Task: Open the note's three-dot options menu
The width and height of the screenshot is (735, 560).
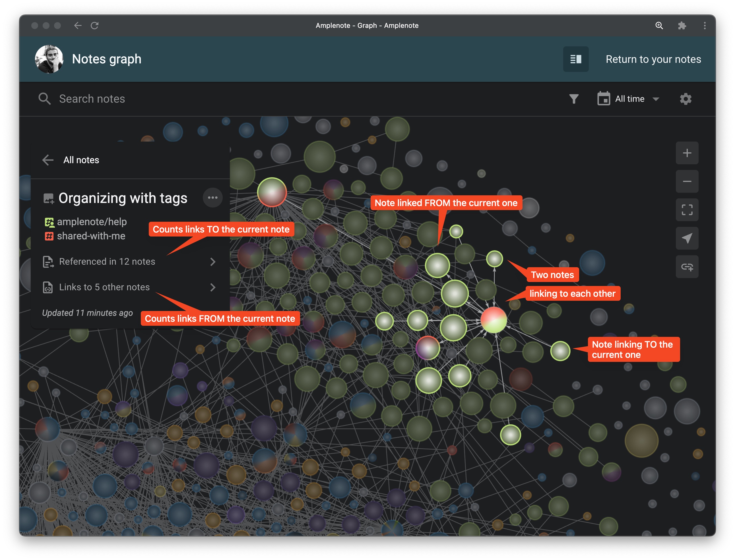Action: point(212,197)
